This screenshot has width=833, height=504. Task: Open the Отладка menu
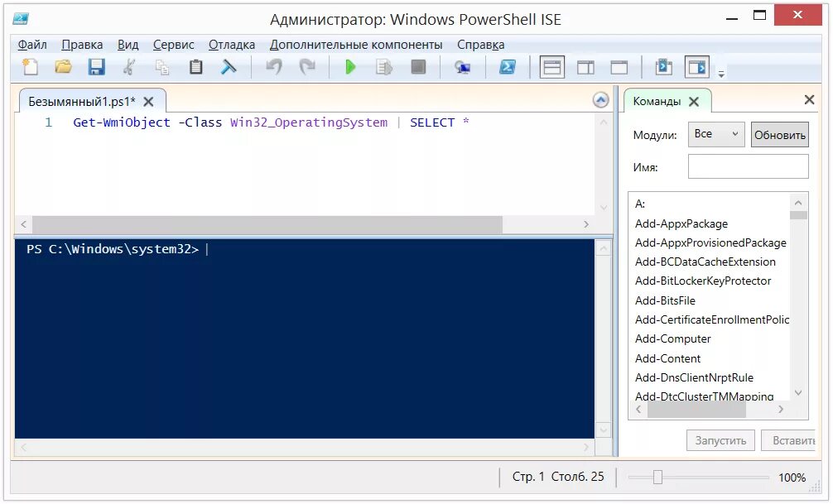(232, 45)
